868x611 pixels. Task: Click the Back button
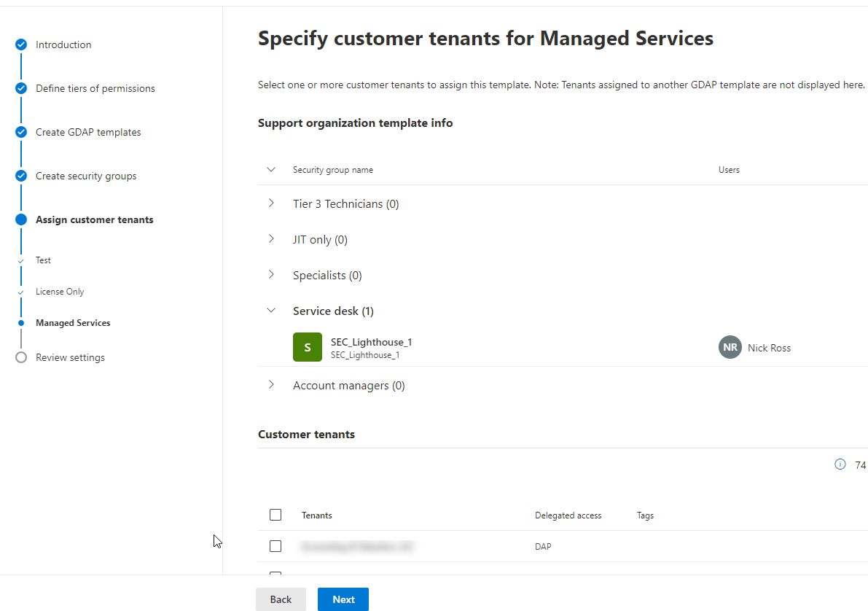[x=281, y=599]
